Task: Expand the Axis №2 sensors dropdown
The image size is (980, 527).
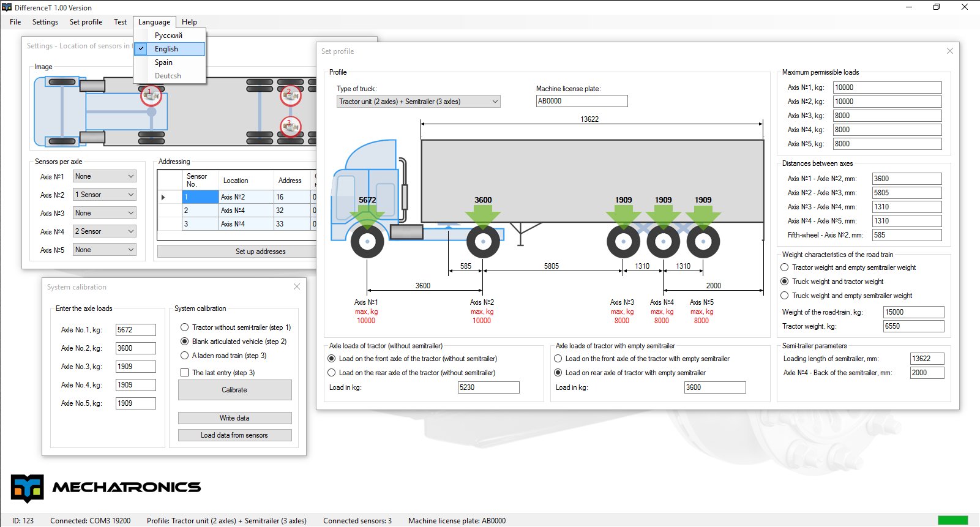Action: coord(105,195)
